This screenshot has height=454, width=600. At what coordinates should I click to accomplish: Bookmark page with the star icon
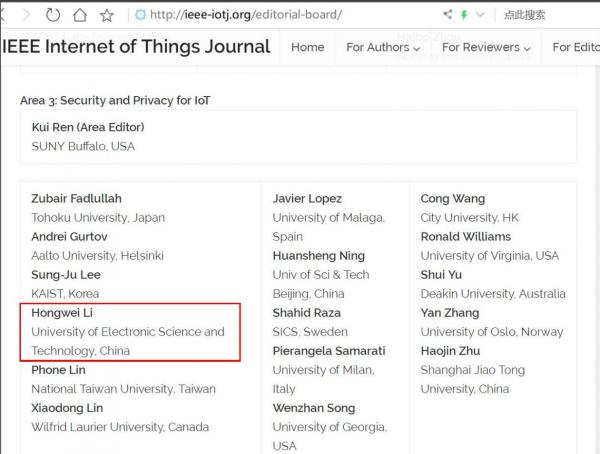click(106, 15)
